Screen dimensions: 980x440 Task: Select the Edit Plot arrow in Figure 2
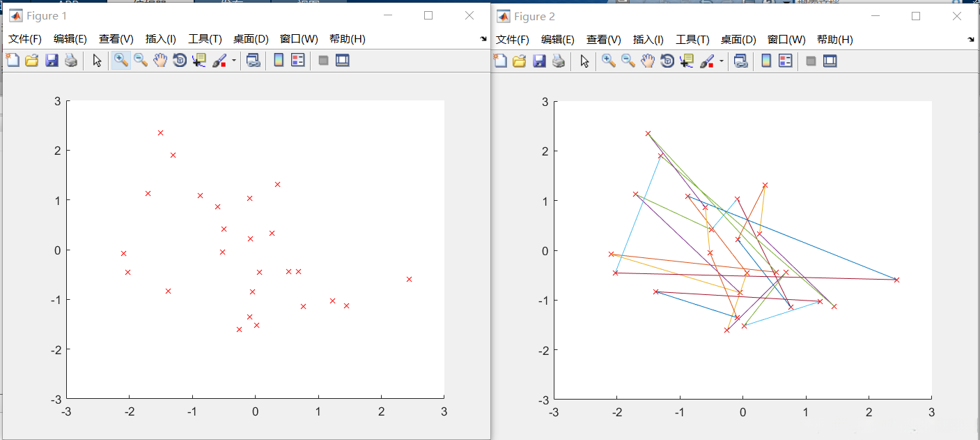click(x=585, y=61)
